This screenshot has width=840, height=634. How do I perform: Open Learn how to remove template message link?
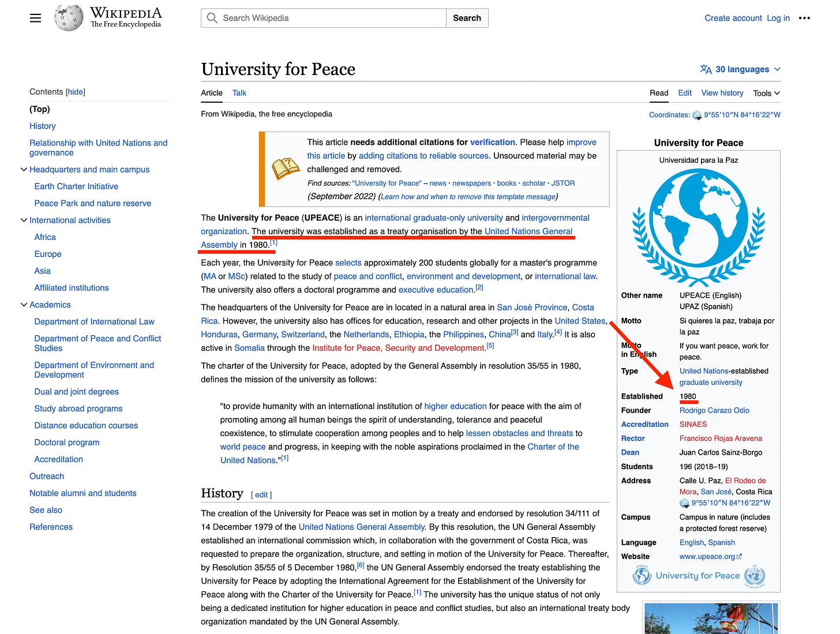point(468,197)
